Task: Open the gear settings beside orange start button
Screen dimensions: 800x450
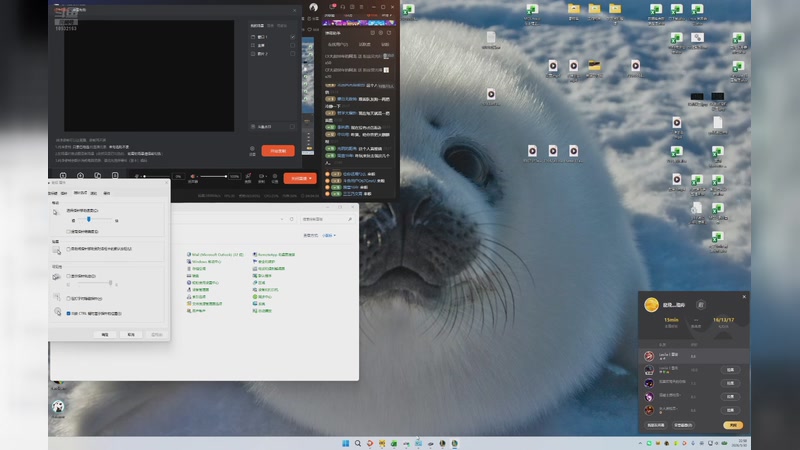Action: 252,149
